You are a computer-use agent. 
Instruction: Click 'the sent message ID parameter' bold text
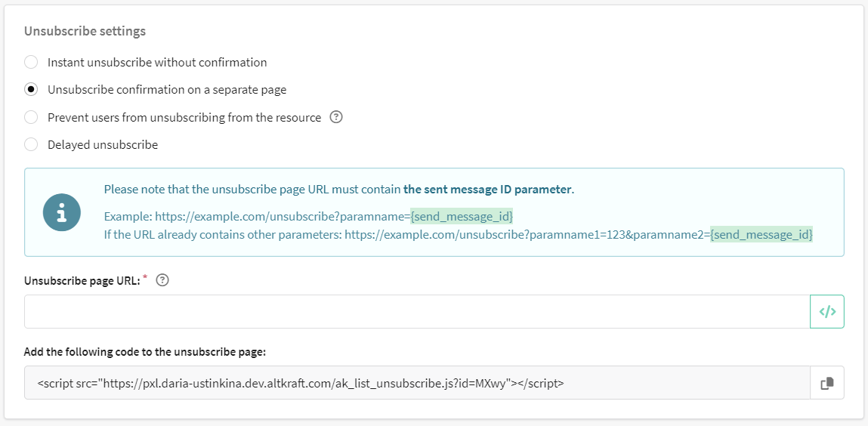pyautogui.click(x=487, y=190)
